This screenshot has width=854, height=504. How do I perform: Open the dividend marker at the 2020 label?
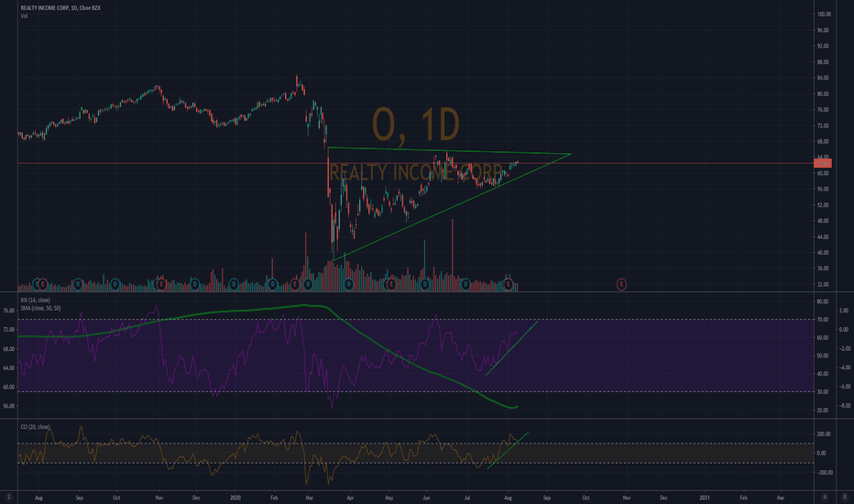[x=234, y=284]
